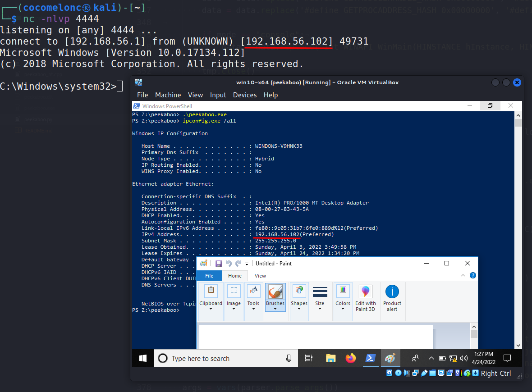
Task: Redo using Paint's quick access toolbar
Action: point(238,264)
